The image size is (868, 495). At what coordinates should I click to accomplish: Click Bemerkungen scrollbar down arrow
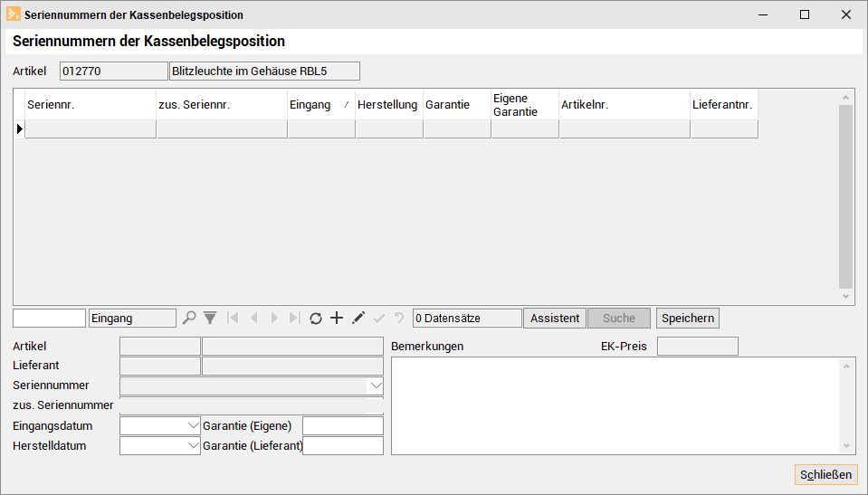tap(846, 446)
